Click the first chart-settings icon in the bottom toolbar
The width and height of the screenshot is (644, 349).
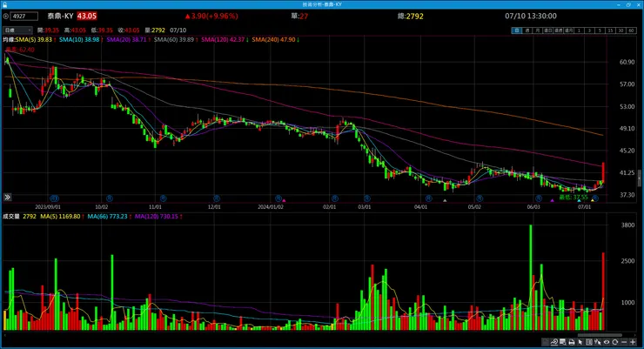[546, 342]
